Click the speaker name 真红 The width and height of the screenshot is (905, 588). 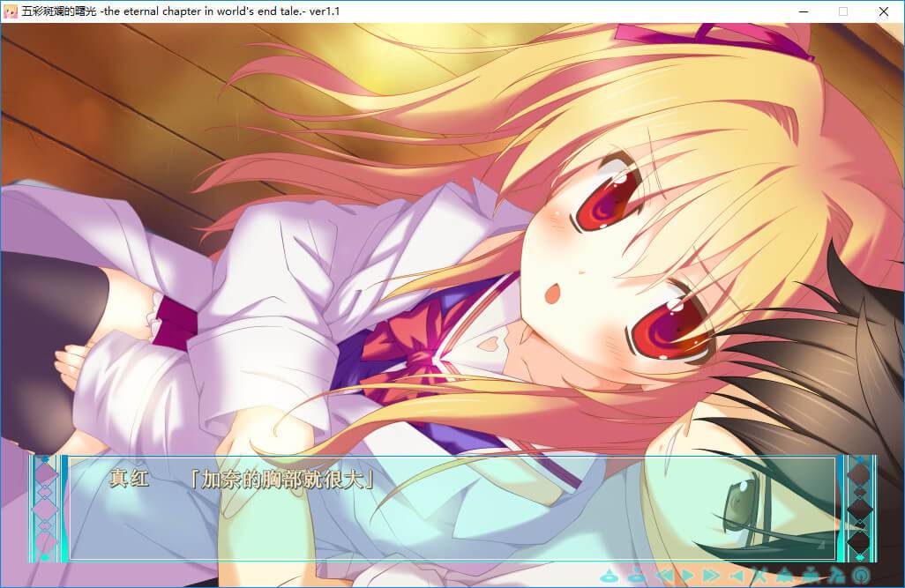(x=129, y=480)
